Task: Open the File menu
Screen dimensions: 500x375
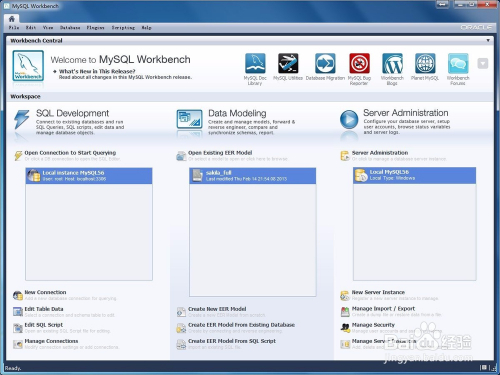Action: point(14,28)
